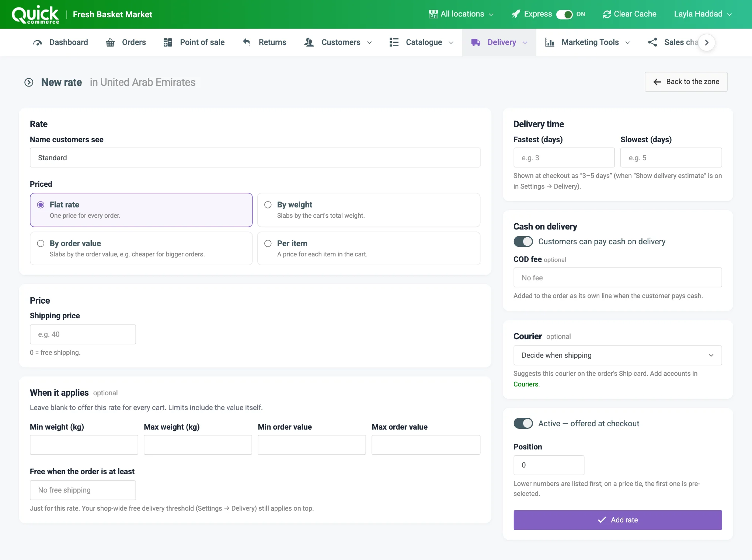The width and height of the screenshot is (752, 560).
Task: Open the Courier Decide when shipping dropdown
Action: (617, 355)
